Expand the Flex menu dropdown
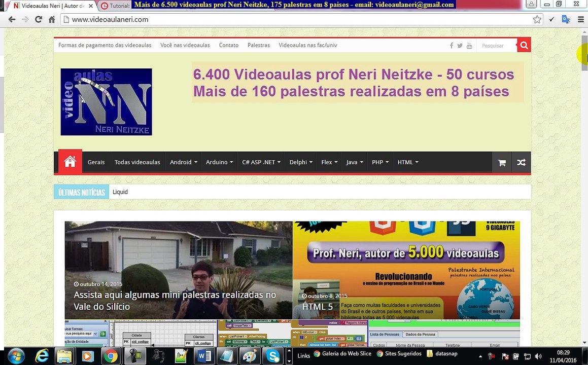The width and height of the screenshot is (588, 365). point(329,162)
